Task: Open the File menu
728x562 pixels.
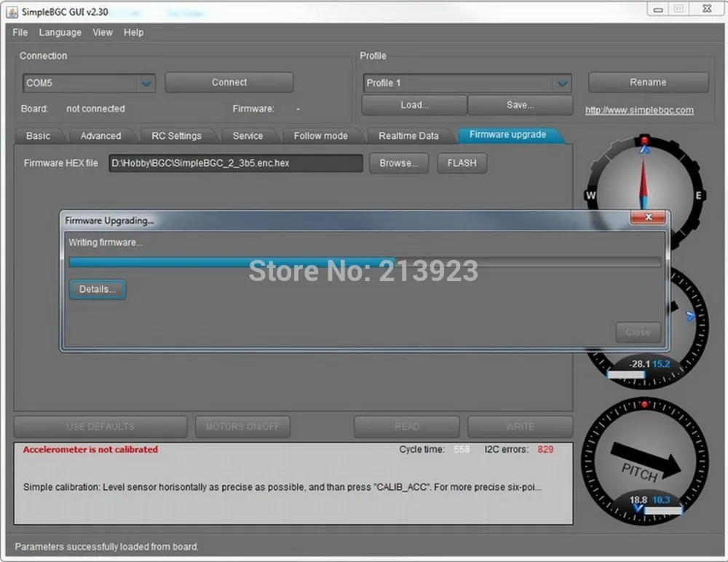Action: (20, 33)
